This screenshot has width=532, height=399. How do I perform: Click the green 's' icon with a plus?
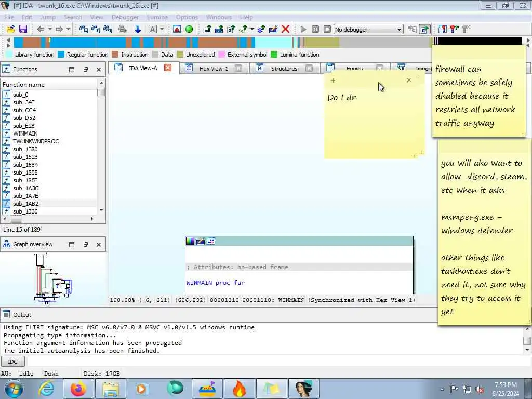[x=243, y=29]
